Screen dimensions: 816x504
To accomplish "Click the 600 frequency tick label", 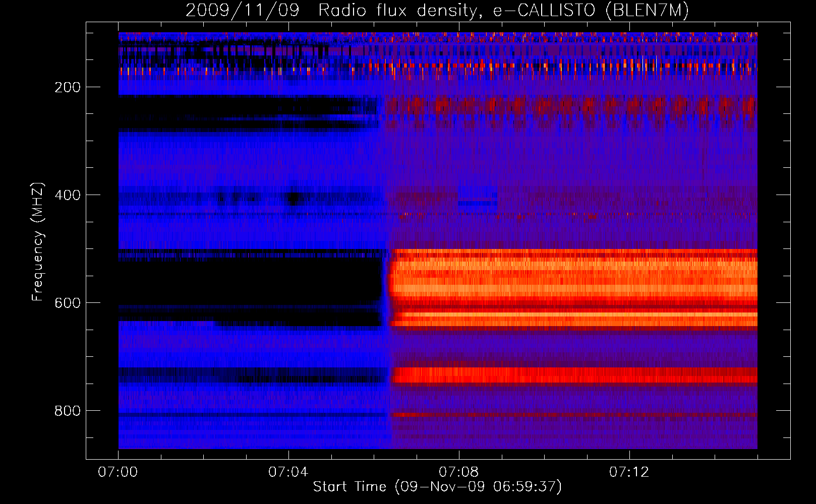I will (68, 303).
